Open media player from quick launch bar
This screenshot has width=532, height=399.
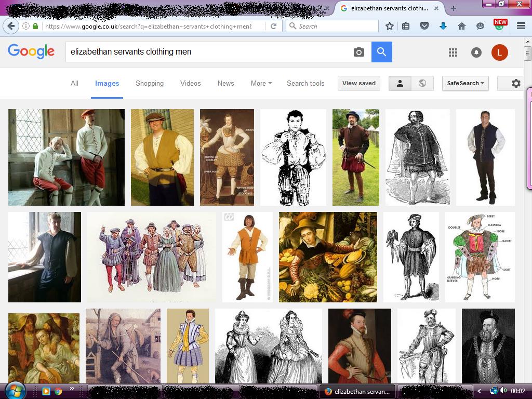[x=46, y=391]
